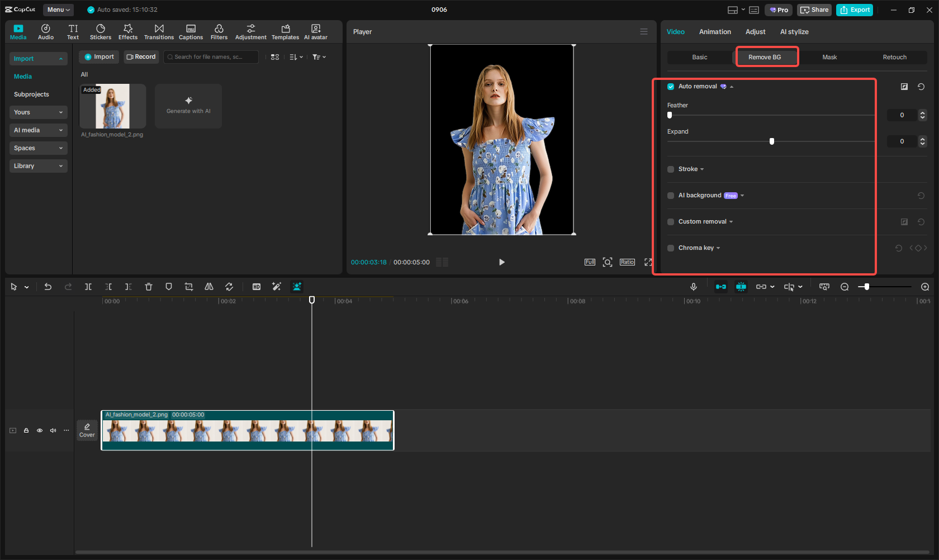Open the Menu dropdown

coord(58,10)
